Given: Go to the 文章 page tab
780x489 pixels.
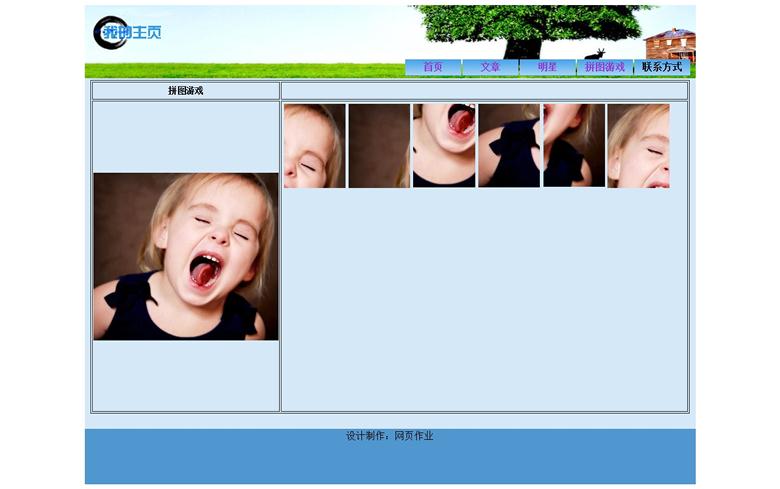Looking at the screenshot, I should pos(490,67).
